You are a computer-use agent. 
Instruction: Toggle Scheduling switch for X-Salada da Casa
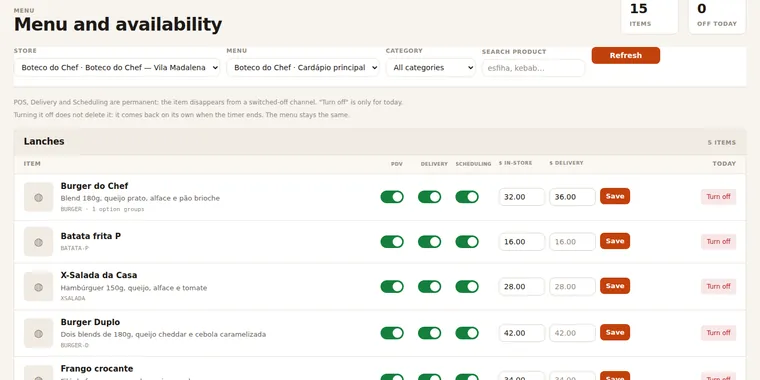pyautogui.click(x=467, y=286)
